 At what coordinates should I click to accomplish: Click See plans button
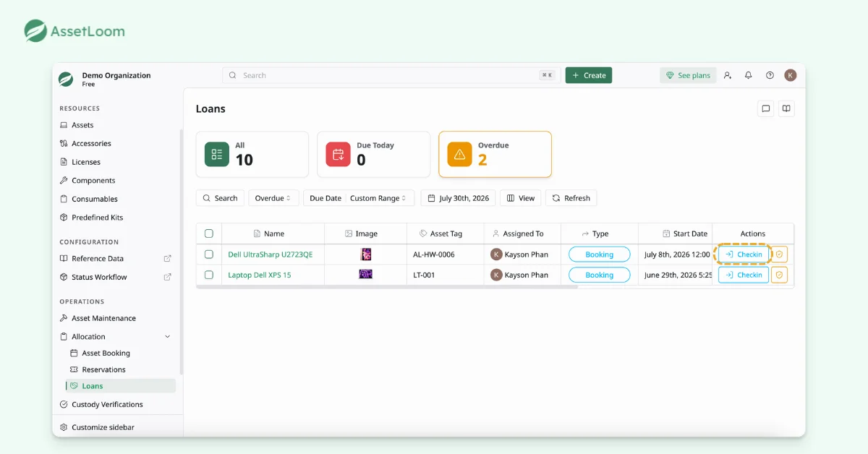688,75
